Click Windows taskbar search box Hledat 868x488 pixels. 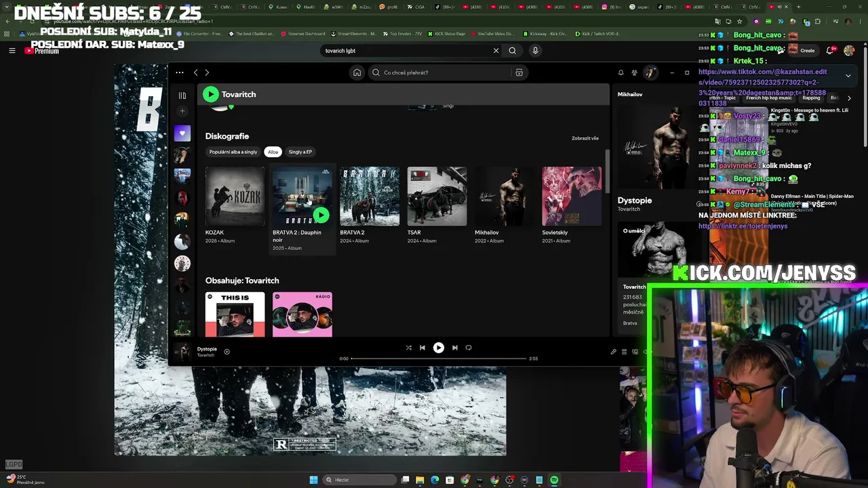pos(358,480)
